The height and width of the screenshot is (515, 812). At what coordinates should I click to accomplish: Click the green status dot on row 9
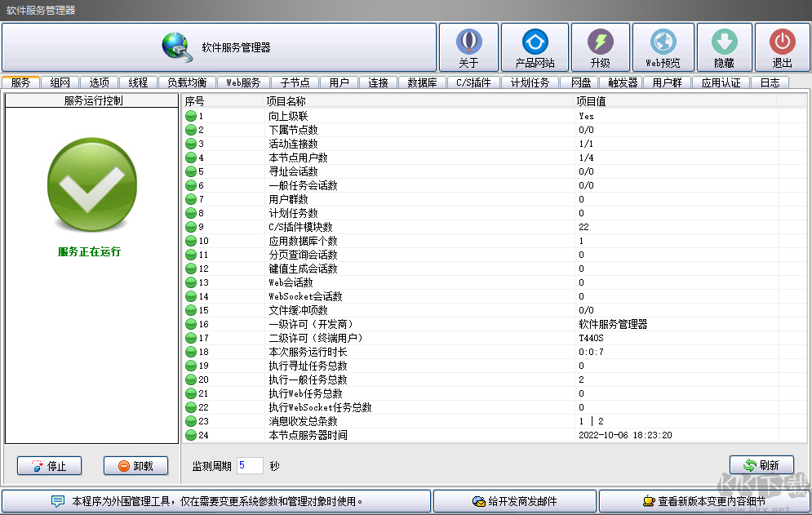point(191,227)
